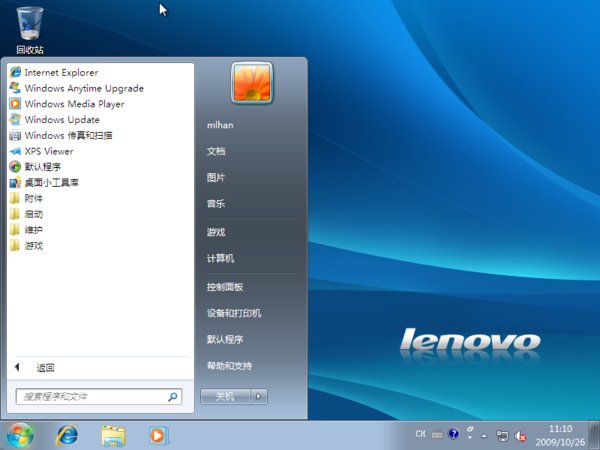Click the network tray icon
Image resolution: width=600 pixels, height=450 pixels.
502,435
